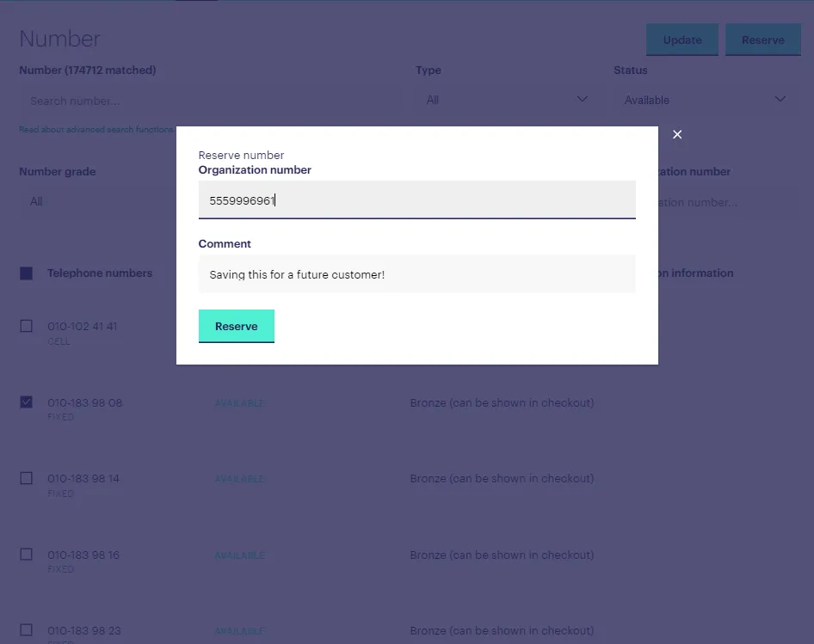This screenshot has width=814, height=644.
Task: Click phone number 010-183 98 08
Action: pyautogui.click(x=84, y=402)
